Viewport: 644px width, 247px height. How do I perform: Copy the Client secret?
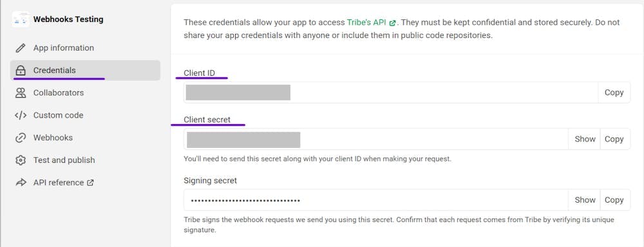pos(614,139)
